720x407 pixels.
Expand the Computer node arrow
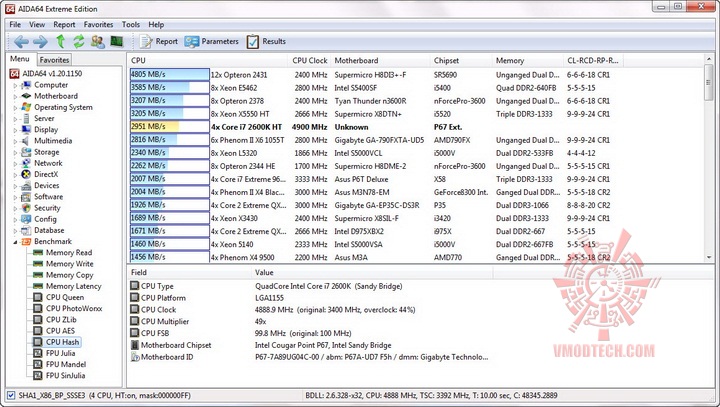click(x=15, y=85)
